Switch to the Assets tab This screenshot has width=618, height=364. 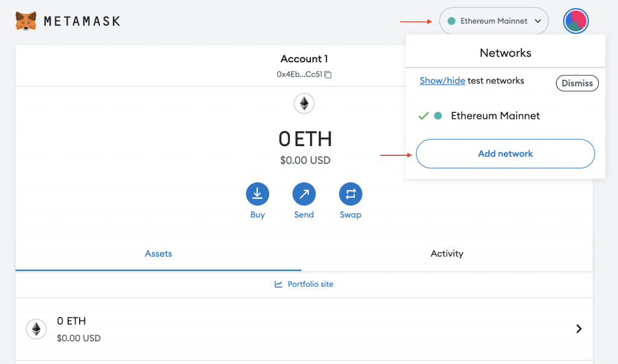(x=159, y=254)
